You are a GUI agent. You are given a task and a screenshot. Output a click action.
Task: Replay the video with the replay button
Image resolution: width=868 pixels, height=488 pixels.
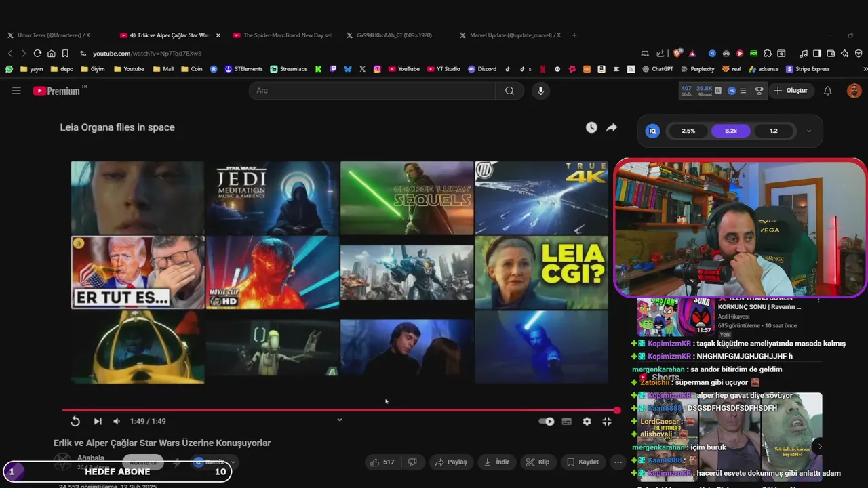coord(75,421)
